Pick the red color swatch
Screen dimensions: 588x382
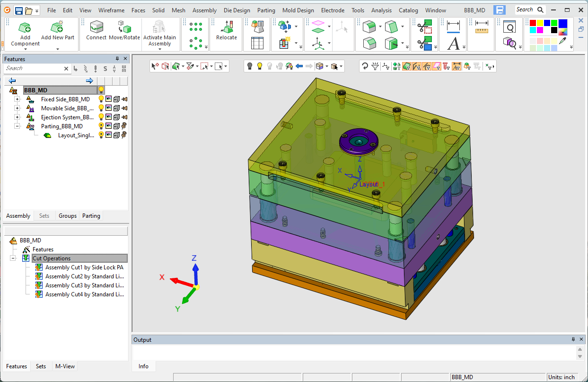click(533, 23)
